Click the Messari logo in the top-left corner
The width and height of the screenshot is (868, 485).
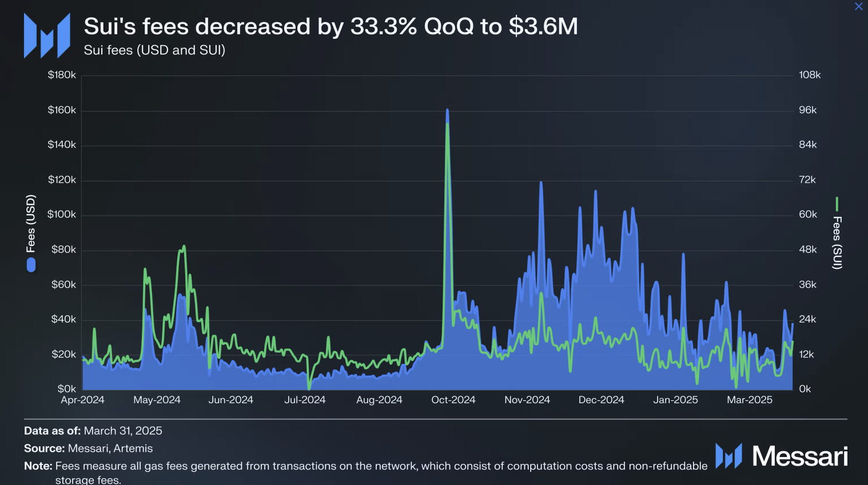[46, 35]
